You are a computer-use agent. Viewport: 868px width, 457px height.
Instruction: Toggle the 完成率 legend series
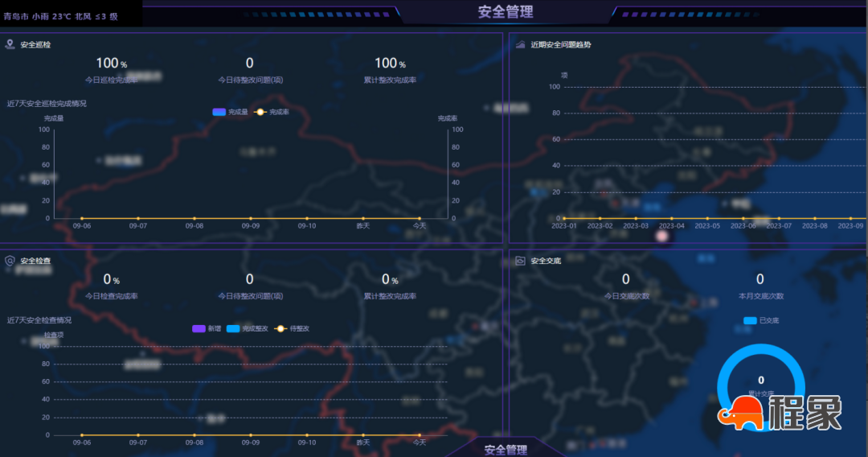(272, 112)
